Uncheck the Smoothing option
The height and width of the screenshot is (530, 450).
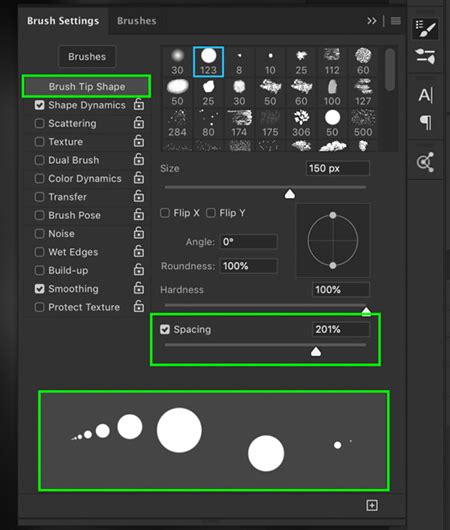coord(40,289)
